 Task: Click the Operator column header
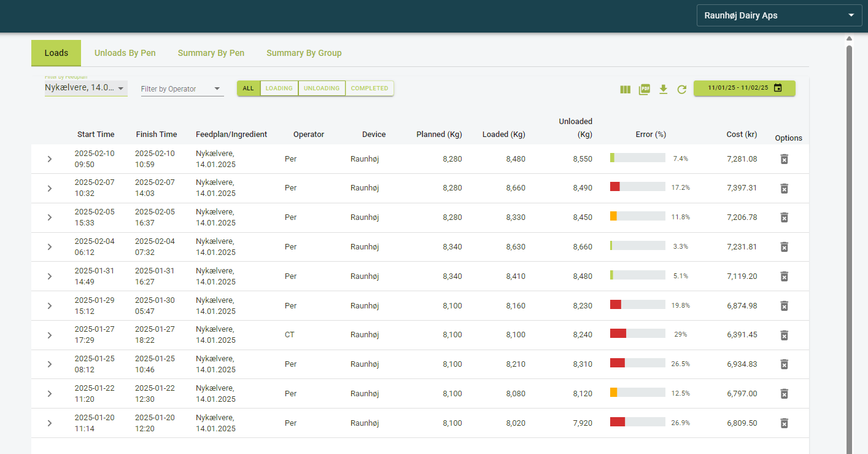point(309,135)
